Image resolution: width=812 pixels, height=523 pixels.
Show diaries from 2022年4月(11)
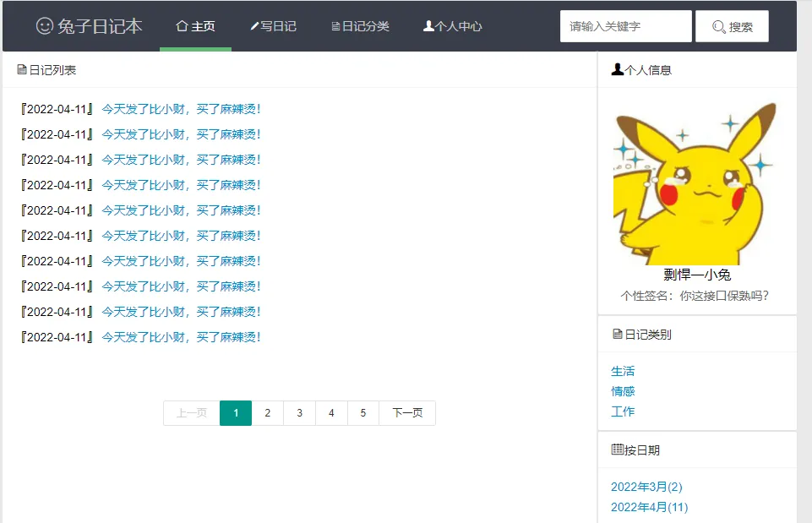[x=650, y=507]
